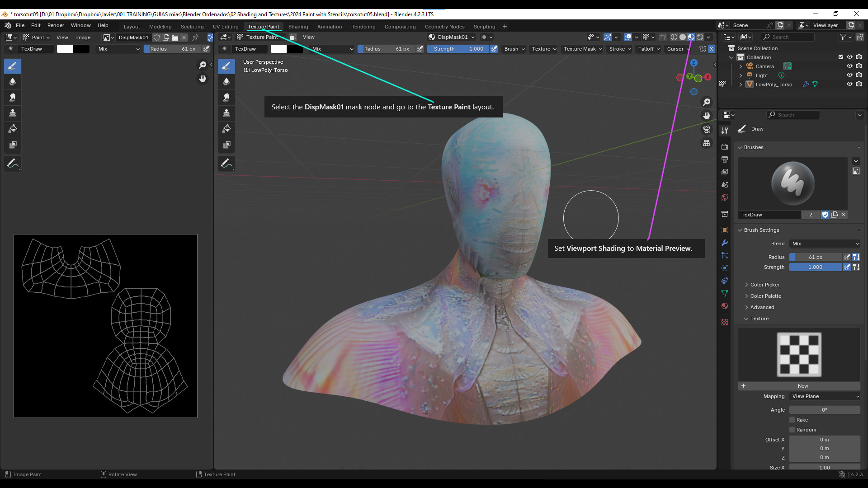Image resolution: width=868 pixels, height=488 pixels.
Task: Open the Modifiers properties wrench tab
Action: pos(725,242)
